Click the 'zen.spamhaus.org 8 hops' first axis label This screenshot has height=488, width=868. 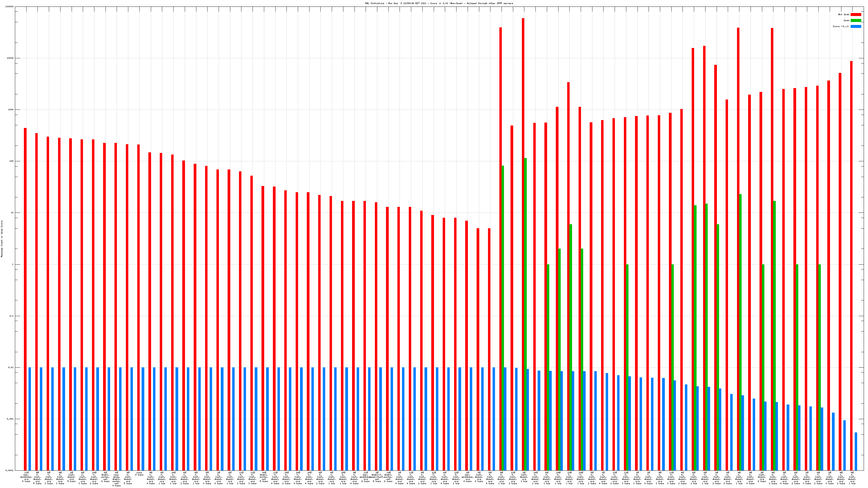point(26,477)
